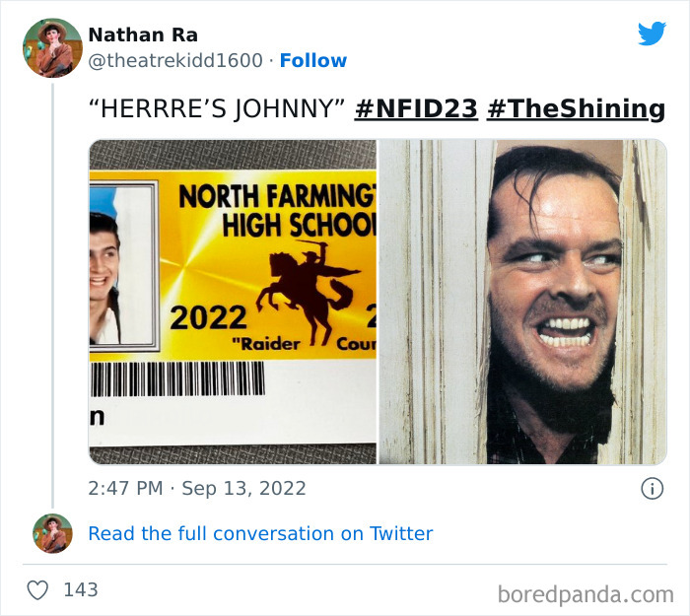Click the barcode on the ID card
The image size is (690, 616).
coord(177,378)
